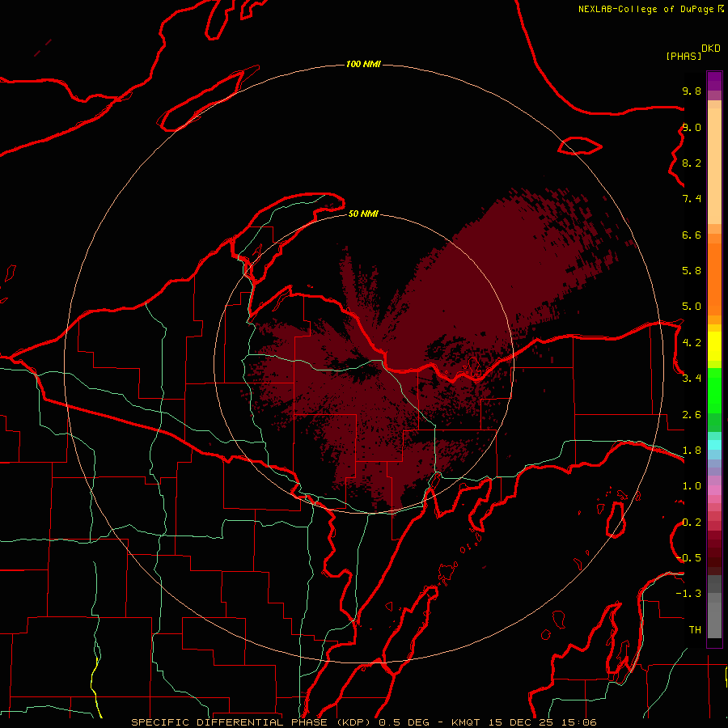Pick the purple band atop the color bar
The width and height of the screenshot is (728, 728).
[714, 81]
